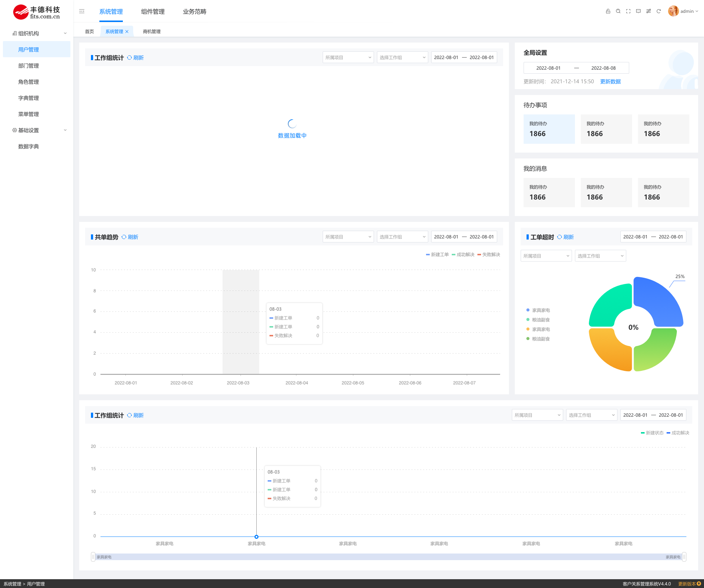
Task: Collapse the 组织机构 sidebar group chevron
Action: pos(65,33)
